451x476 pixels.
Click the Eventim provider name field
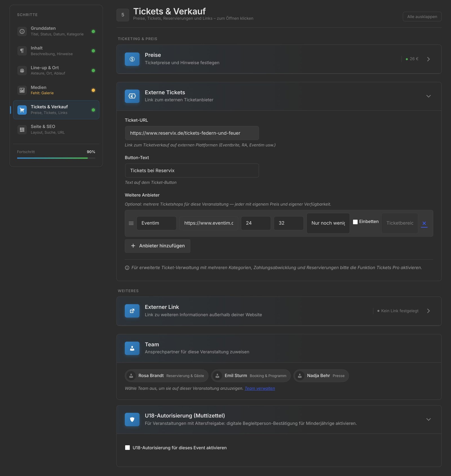156,223
